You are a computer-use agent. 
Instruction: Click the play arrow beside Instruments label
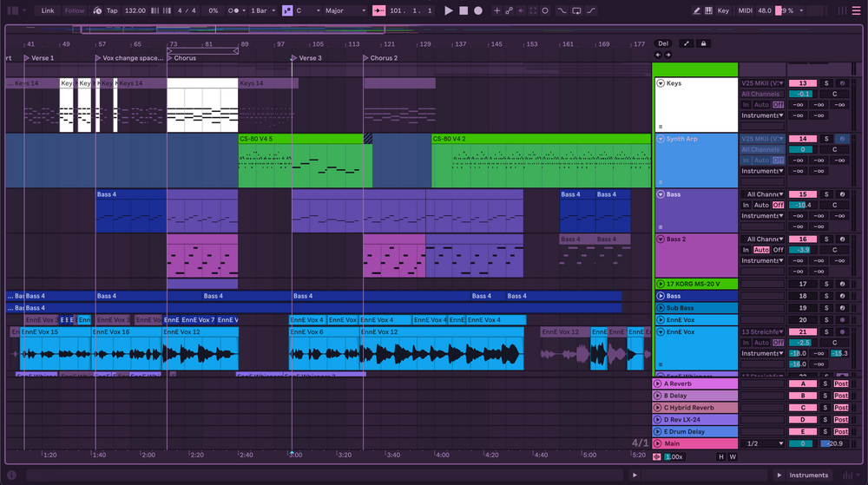(x=779, y=475)
